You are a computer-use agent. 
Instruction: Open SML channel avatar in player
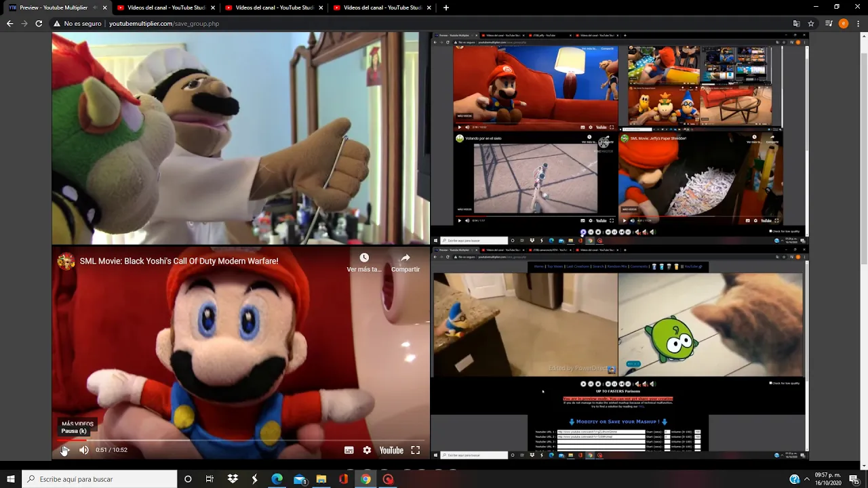click(66, 261)
